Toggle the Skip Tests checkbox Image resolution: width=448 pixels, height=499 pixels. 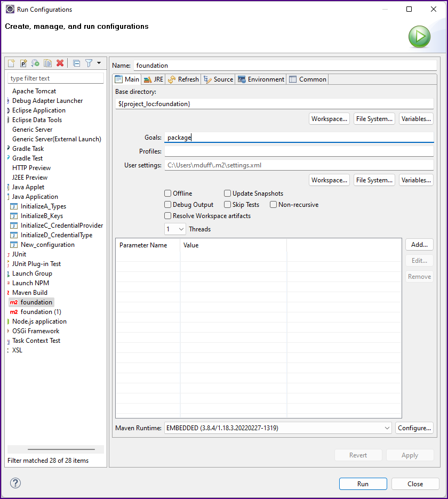click(x=228, y=205)
